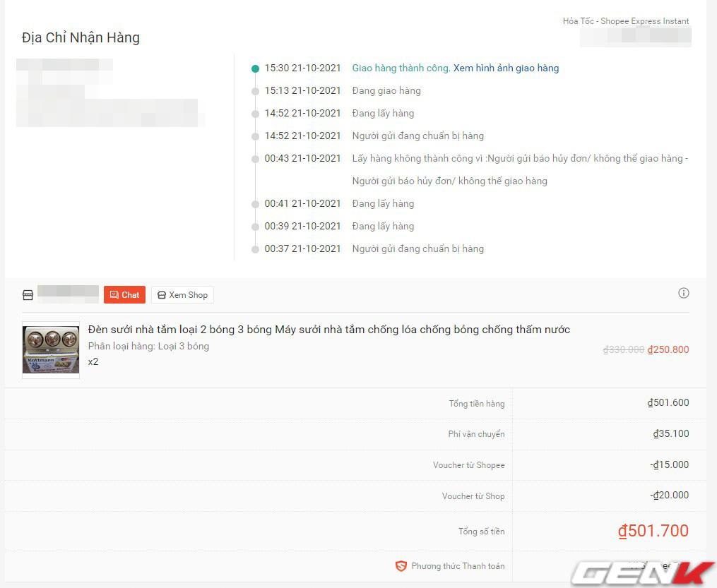Click the shield icon next to Phương thức Thanh toán

401,566
